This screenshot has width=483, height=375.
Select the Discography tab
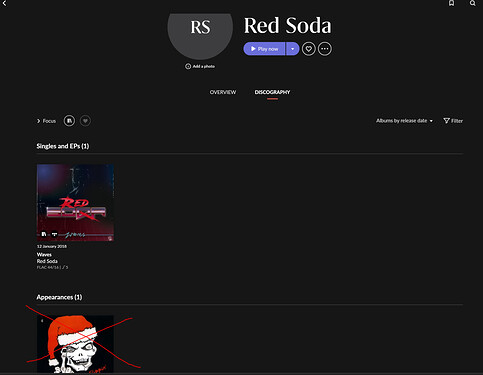pyautogui.click(x=272, y=92)
